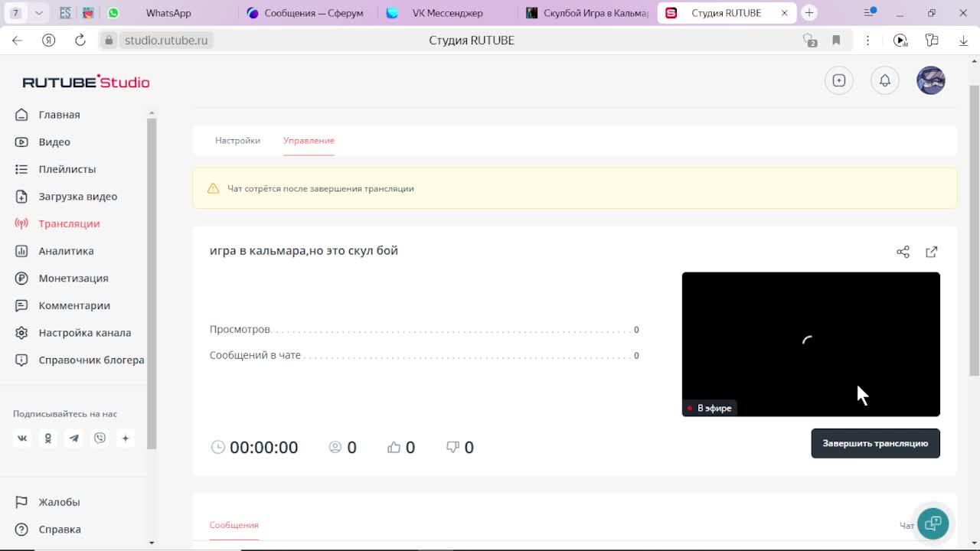Click the 00:00:00 broadcast timer
Screen dimensions: 980x551
[264, 448]
